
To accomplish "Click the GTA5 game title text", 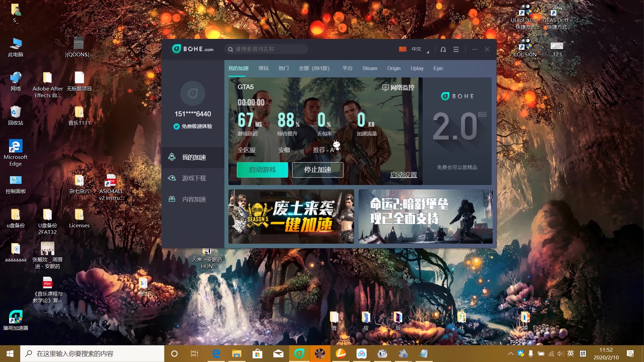I will [x=246, y=87].
